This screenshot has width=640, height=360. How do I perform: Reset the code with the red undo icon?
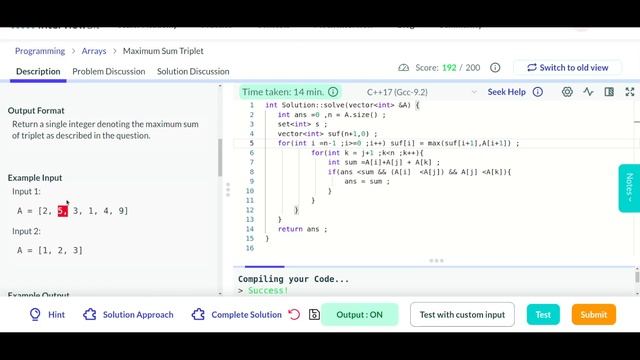(x=294, y=314)
